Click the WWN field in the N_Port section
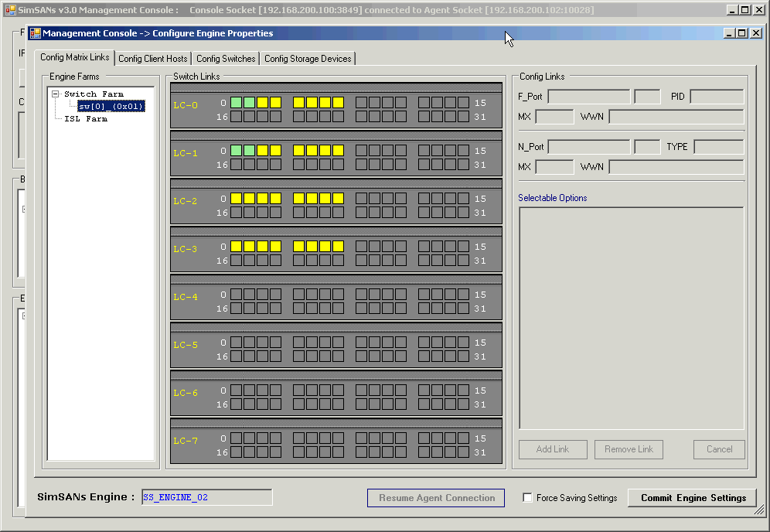Image resolution: width=770 pixels, height=532 pixels. tap(676, 167)
